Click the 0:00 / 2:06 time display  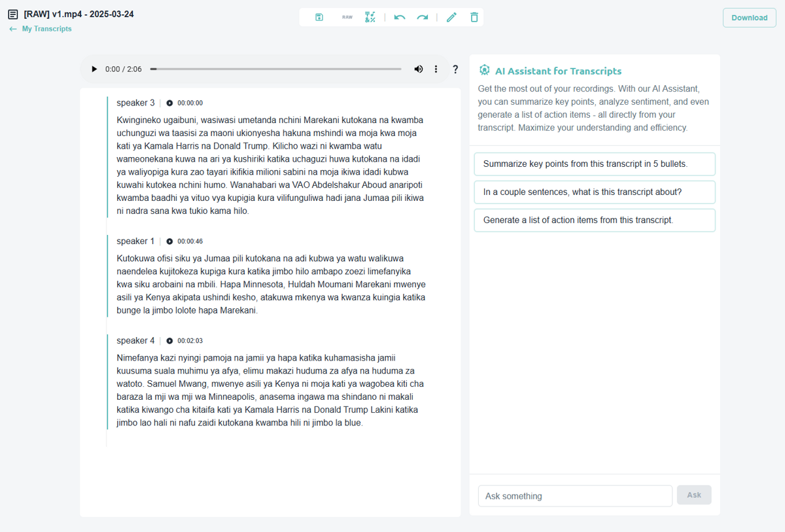click(124, 69)
